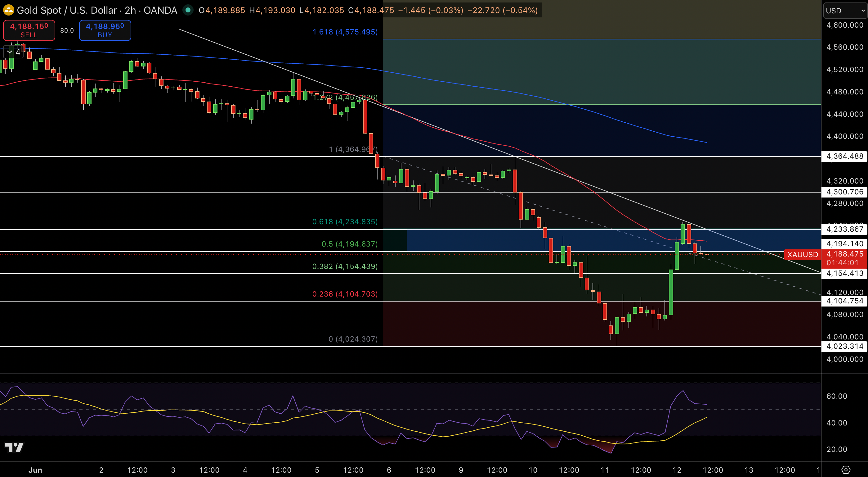Click the 4,154.413 price axis label
This screenshot has width=868, height=477.
[844, 273]
